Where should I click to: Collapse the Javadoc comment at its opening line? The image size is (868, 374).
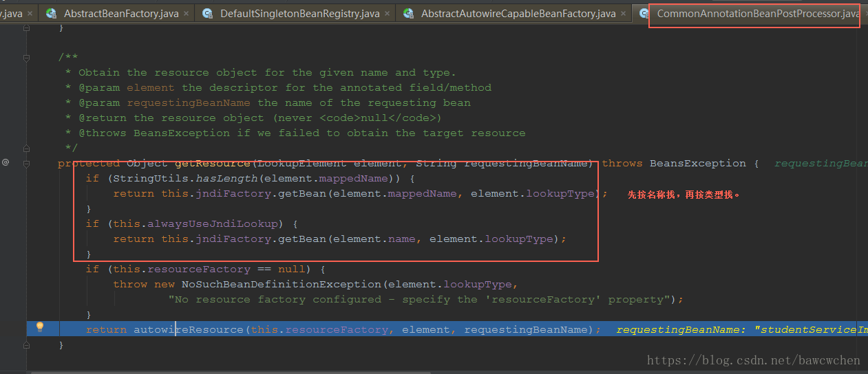pyautogui.click(x=27, y=58)
